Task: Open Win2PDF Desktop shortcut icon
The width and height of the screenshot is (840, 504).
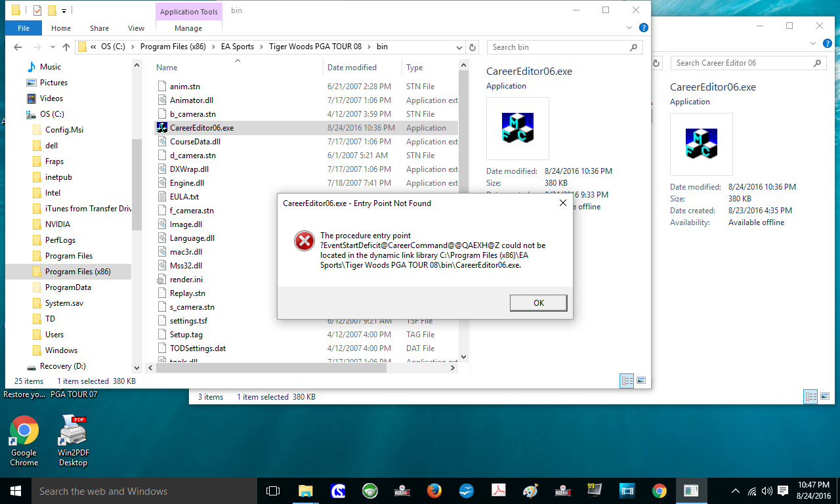Action: point(73,441)
